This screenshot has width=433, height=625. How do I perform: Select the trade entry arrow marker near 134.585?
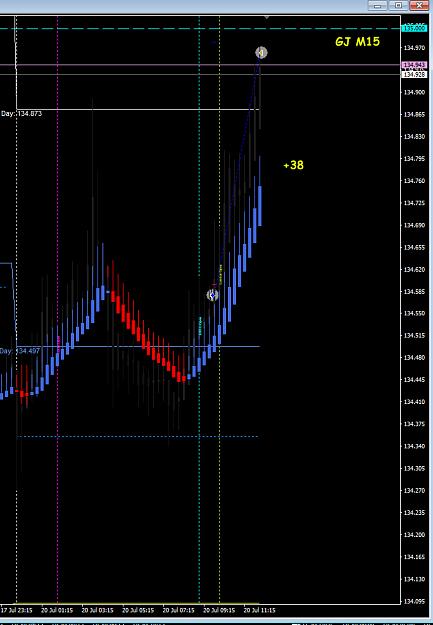click(213, 295)
